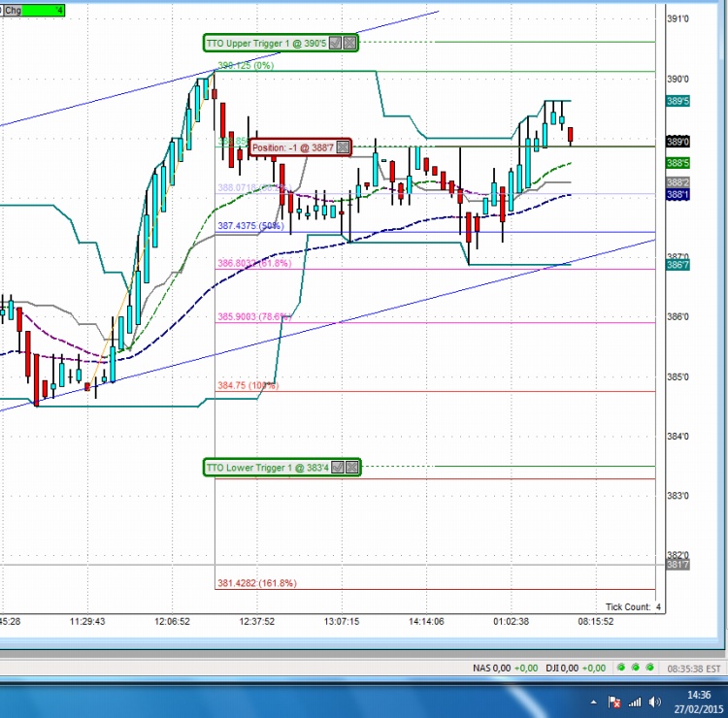Image resolution: width=728 pixels, height=718 pixels.
Task: Click the first green connection status light
Action: pos(621,668)
